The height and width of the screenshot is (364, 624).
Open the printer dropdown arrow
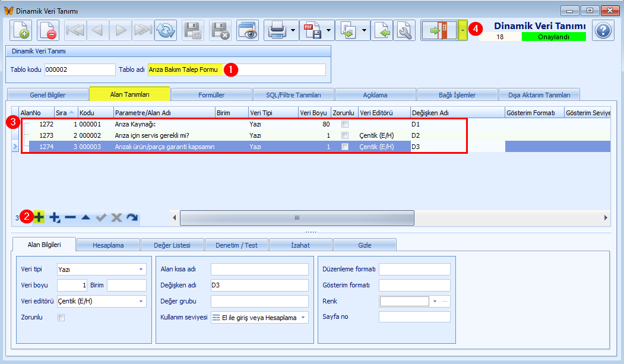(x=293, y=30)
